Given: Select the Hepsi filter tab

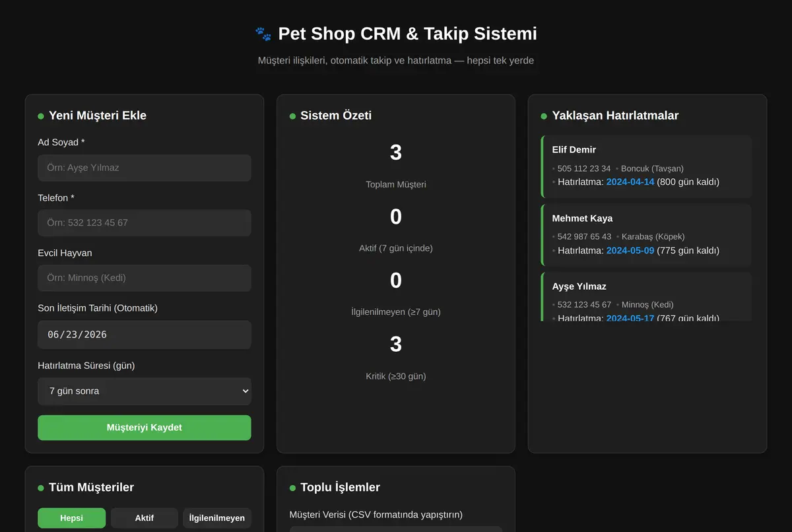Looking at the screenshot, I should pos(71,518).
